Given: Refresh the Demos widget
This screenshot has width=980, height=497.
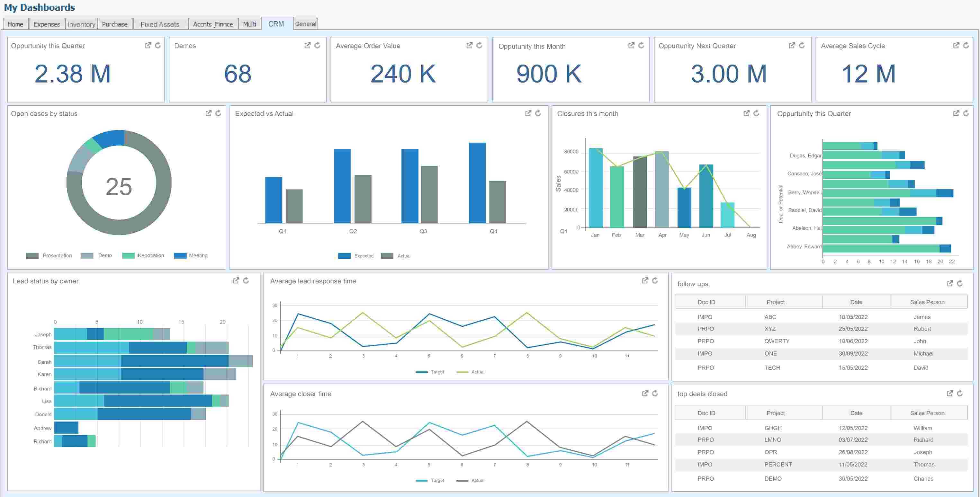Looking at the screenshot, I should 317,45.
